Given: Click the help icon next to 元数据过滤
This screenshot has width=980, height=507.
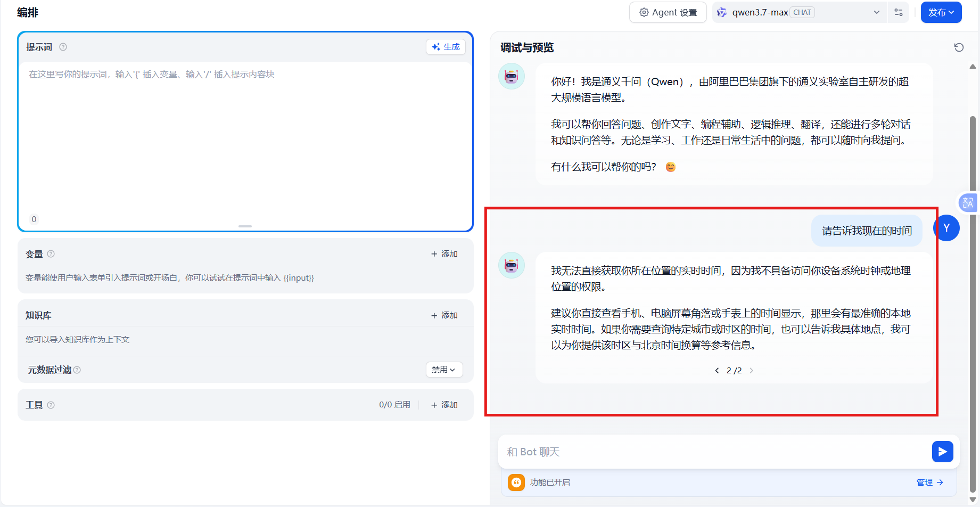Looking at the screenshot, I should [77, 370].
